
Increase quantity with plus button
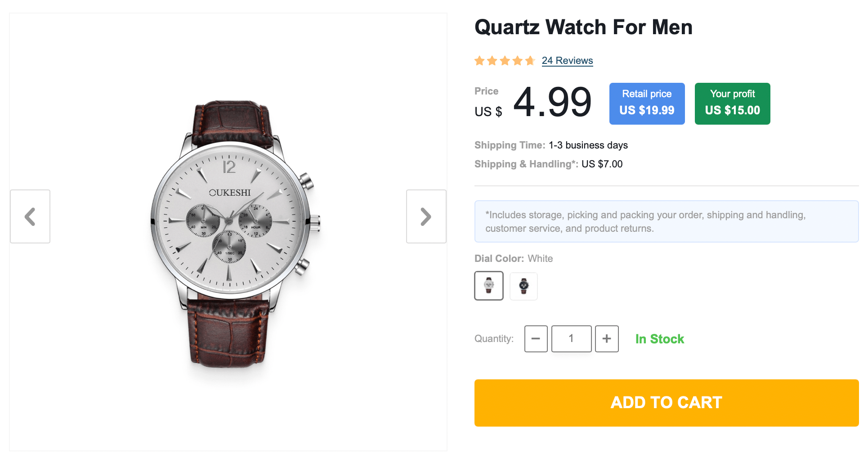coord(607,339)
